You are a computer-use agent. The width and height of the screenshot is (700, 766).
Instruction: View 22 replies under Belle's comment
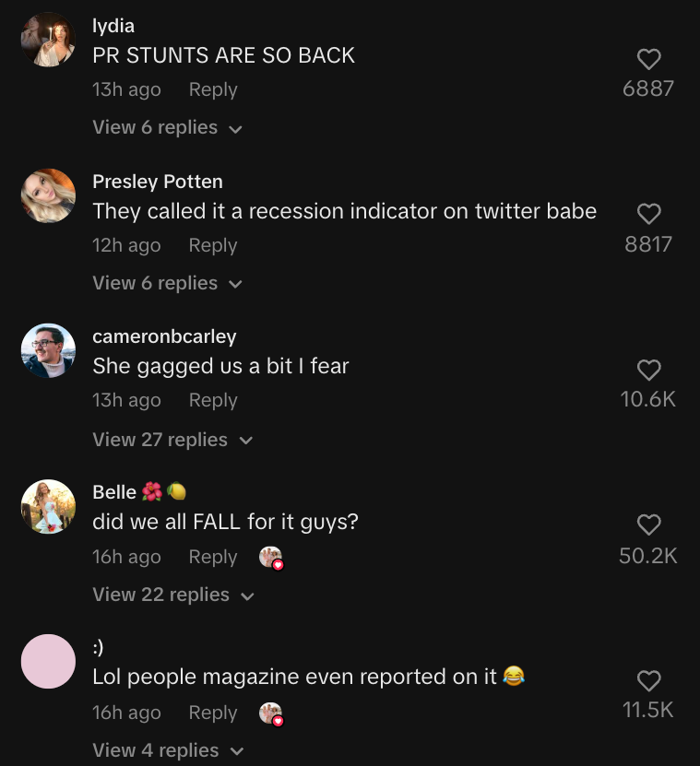[172, 595]
